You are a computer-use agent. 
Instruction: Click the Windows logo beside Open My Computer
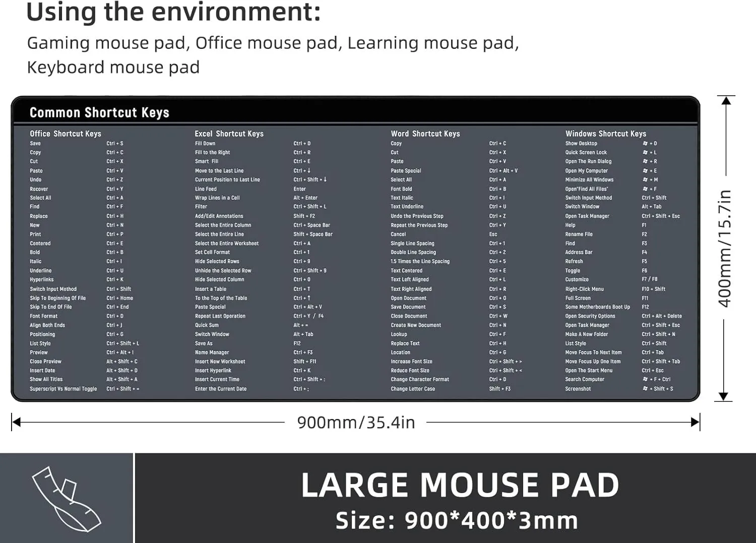coord(645,171)
